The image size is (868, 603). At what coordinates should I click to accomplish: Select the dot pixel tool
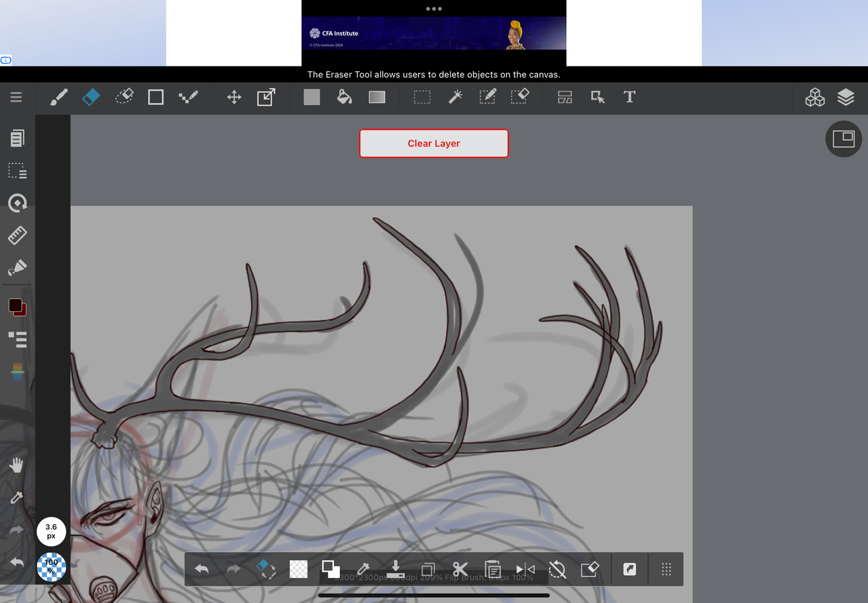[188, 98]
